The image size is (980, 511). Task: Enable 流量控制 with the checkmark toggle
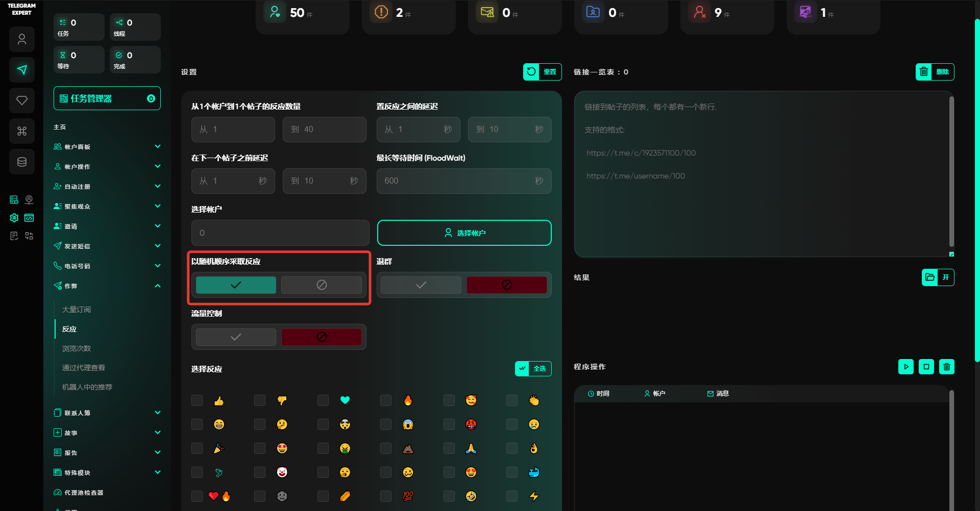tap(236, 337)
